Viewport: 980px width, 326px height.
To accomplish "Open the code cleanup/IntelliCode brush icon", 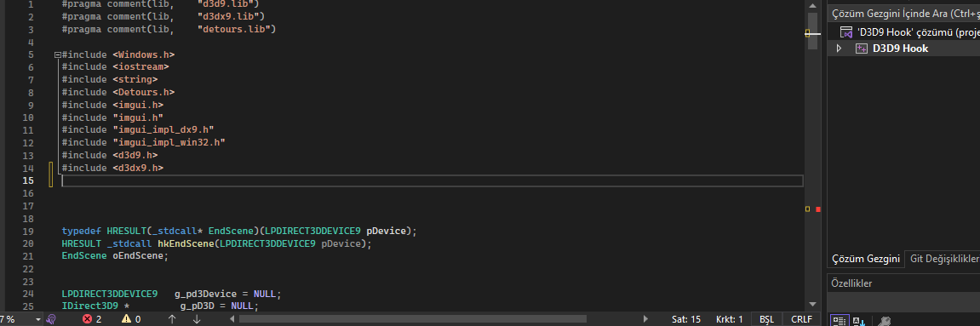I will 51,319.
